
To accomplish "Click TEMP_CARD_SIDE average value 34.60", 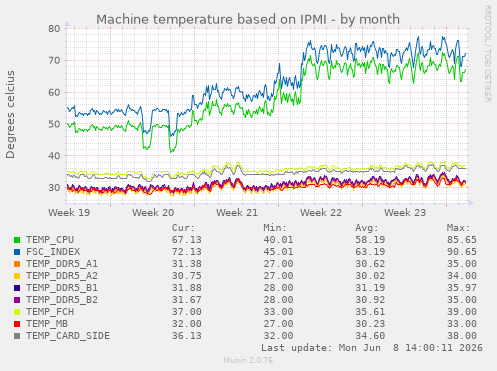I will 370,336.
